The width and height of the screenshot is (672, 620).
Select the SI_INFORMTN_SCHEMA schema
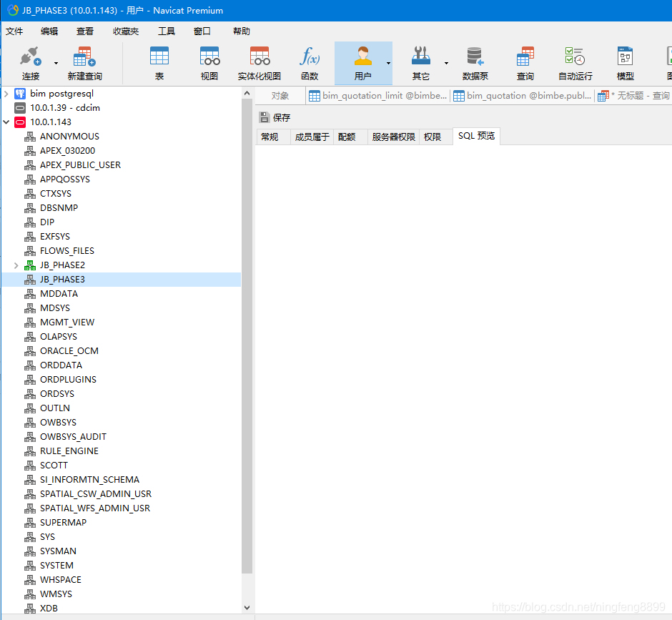pyautogui.click(x=89, y=480)
